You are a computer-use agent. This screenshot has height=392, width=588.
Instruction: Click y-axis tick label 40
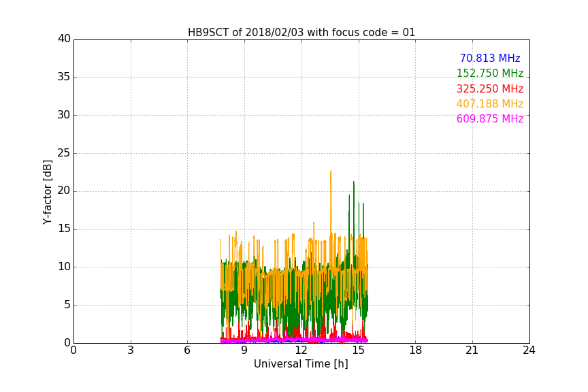click(64, 39)
